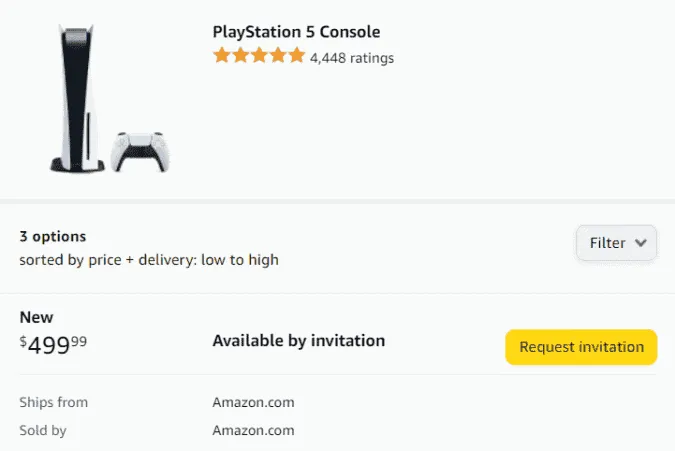Screen dimensions: 675x451
Task: Open the Amazon.com link beside Sold by
Action: tap(253, 430)
